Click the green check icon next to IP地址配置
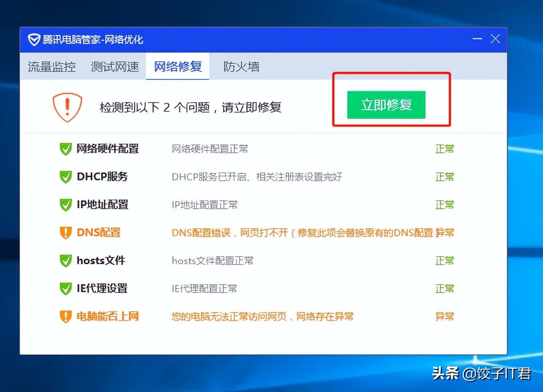The height and width of the screenshot is (392, 543). pyautogui.click(x=65, y=204)
